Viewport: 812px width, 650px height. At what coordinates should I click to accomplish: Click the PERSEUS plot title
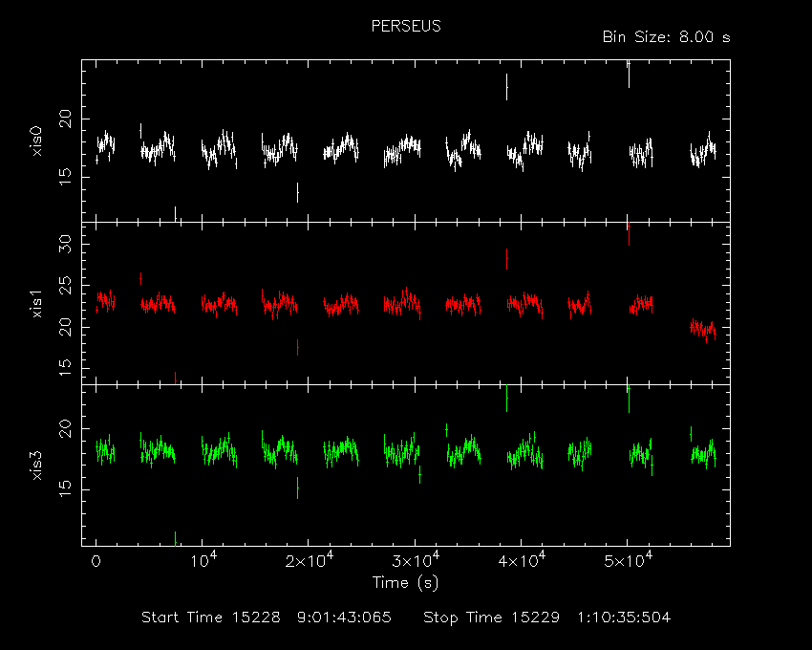[x=406, y=26]
